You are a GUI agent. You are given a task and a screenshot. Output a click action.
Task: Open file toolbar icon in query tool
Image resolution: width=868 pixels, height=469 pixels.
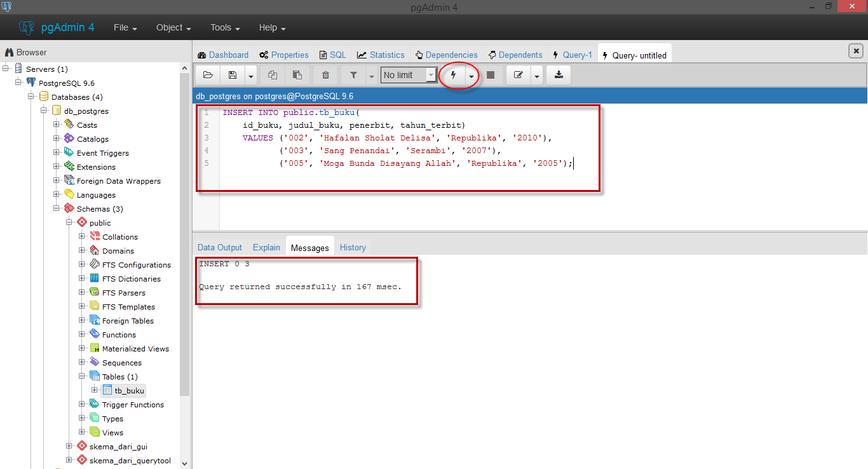[x=208, y=75]
